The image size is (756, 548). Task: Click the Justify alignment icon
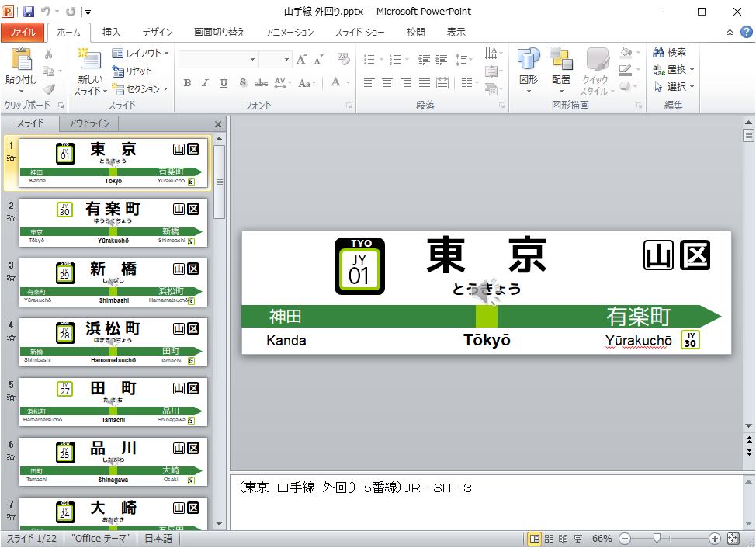pyautogui.click(x=425, y=83)
